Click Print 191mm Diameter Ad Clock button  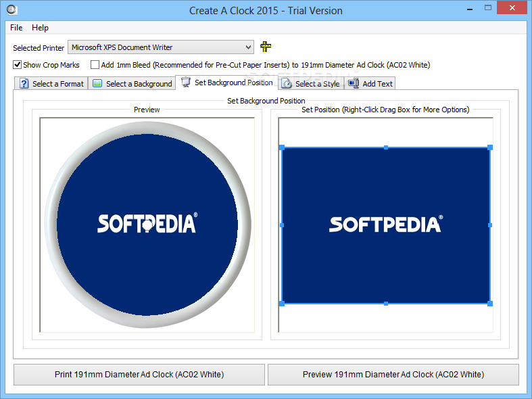pyautogui.click(x=139, y=375)
